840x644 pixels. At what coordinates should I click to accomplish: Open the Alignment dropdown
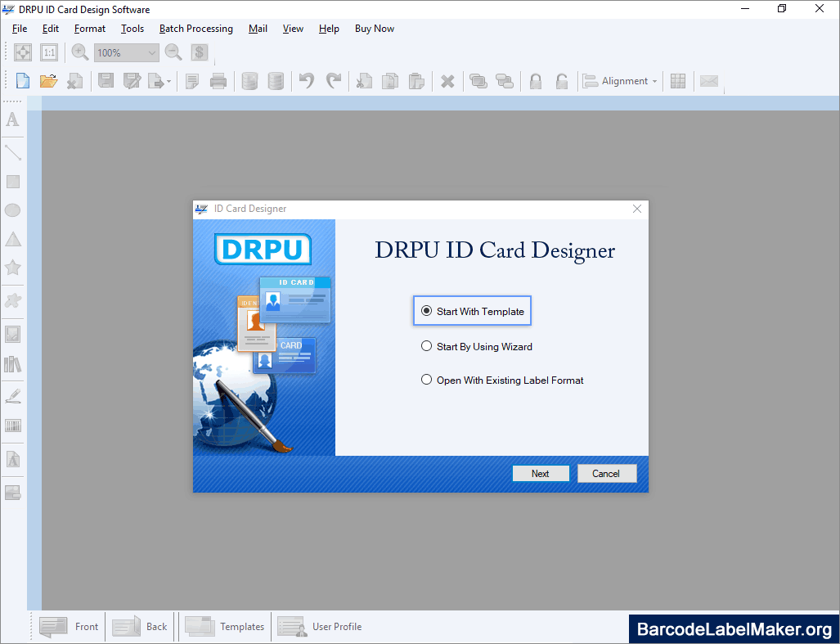click(620, 81)
